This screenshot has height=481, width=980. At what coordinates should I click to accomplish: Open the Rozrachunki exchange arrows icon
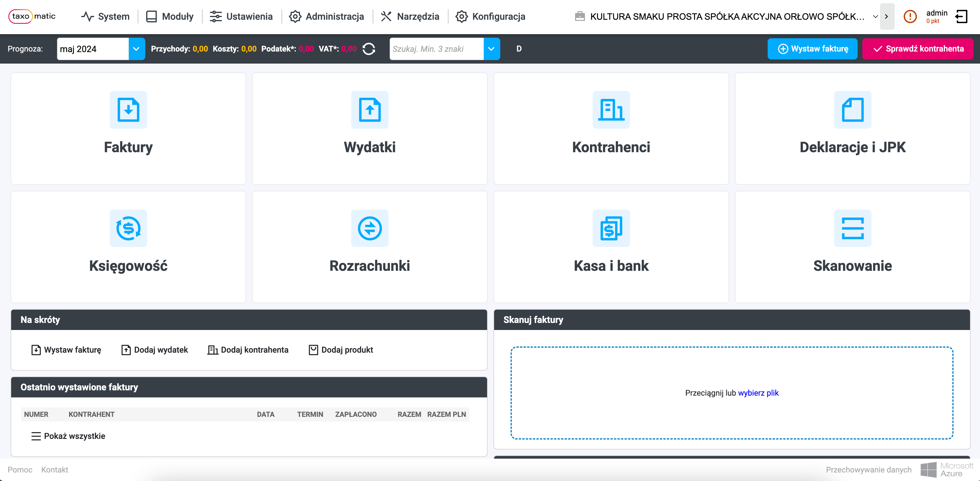click(x=369, y=228)
